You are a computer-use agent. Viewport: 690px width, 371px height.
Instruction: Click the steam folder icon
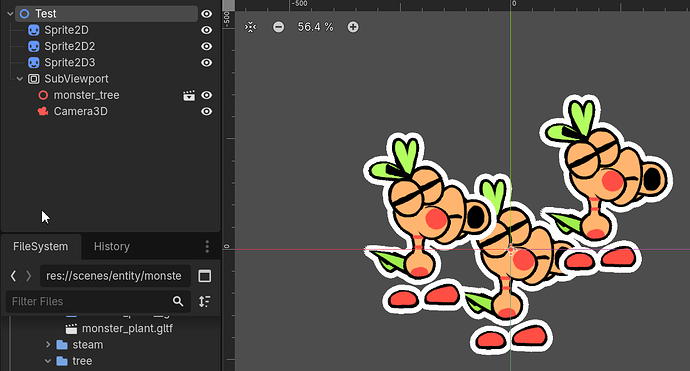(x=62, y=345)
